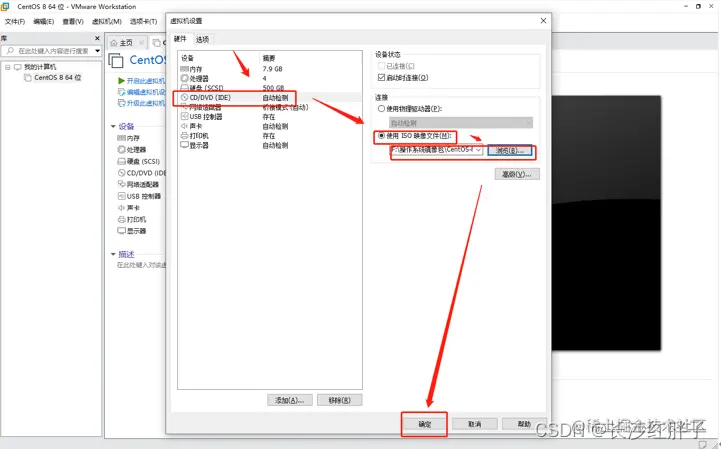Switch to the 选项 tab in the settings dialog
This screenshot has height=449, width=721.
pyautogui.click(x=202, y=40)
